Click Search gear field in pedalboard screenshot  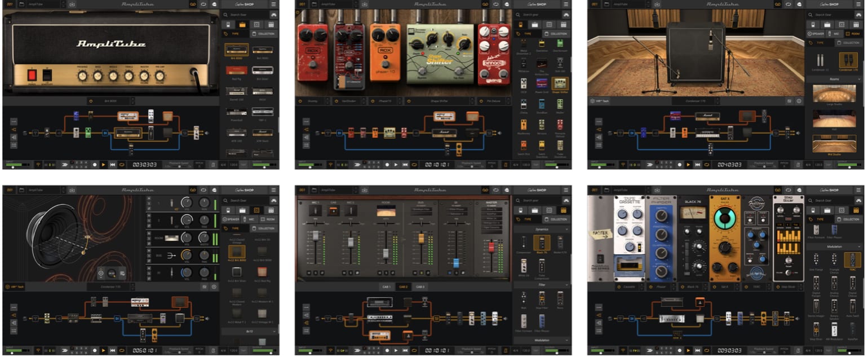click(536, 15)
